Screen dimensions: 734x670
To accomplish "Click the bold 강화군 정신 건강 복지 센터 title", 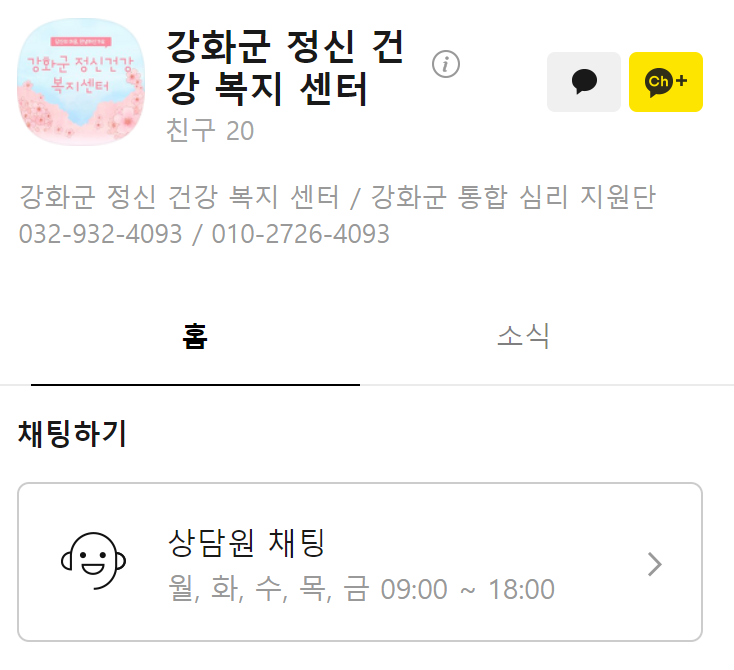I will 285,67.
